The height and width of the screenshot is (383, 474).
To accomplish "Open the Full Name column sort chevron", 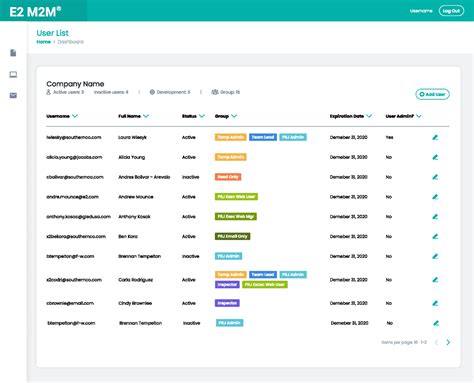I will [x=146, y=116].
